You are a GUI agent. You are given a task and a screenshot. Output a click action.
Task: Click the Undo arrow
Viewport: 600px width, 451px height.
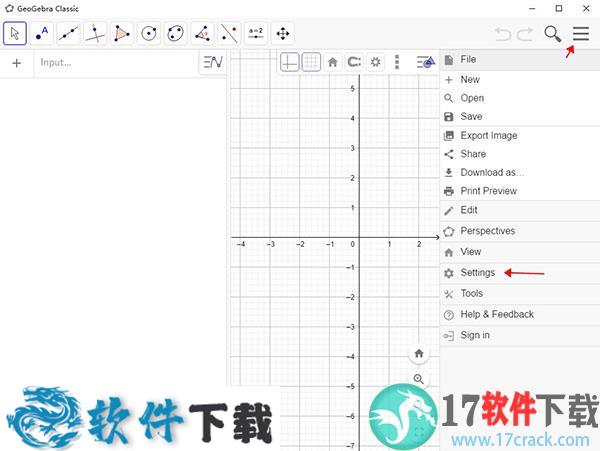503,34
